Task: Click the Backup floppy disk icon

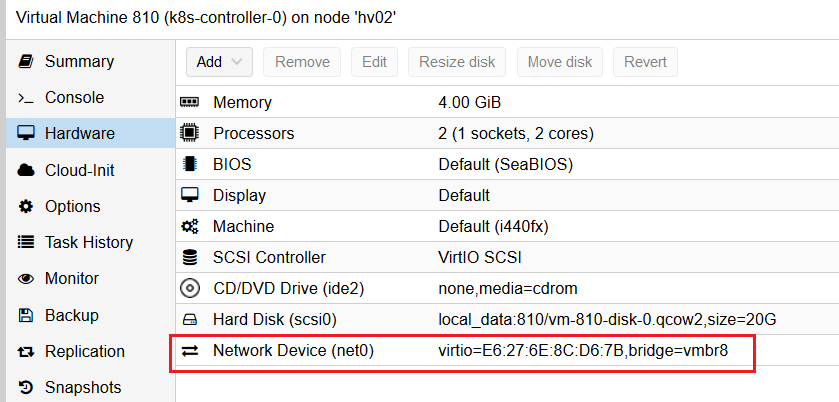Action: [26, 316]
